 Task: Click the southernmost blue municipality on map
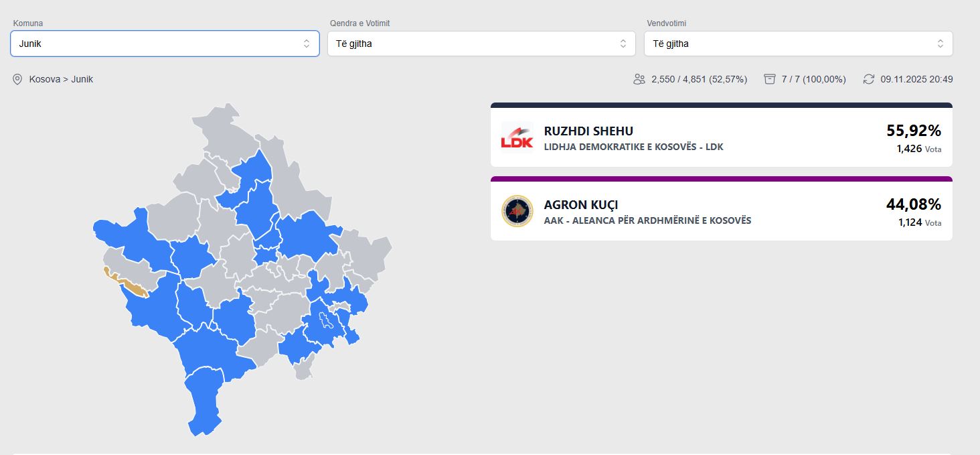coord(204,402)
